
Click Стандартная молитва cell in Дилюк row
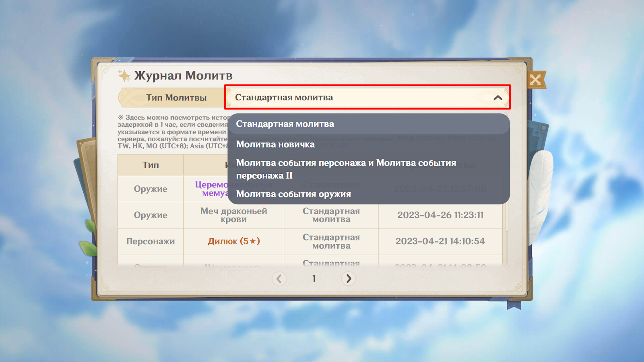[331, 241]
